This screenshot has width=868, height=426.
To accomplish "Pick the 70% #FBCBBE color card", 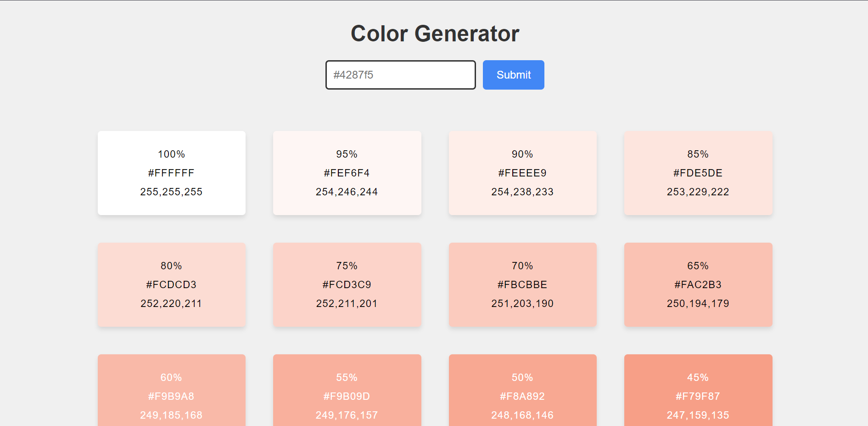I will point(523,285).
